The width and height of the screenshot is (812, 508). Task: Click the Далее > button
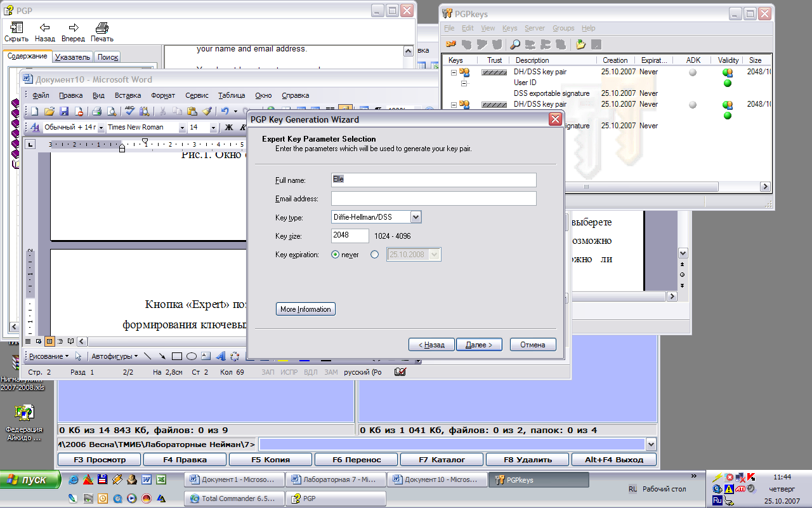point(480,345)
